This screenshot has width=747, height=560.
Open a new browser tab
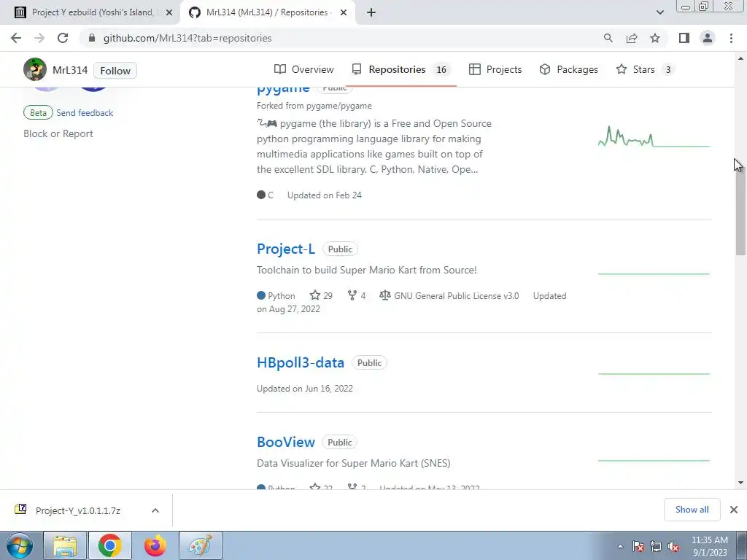coord(371,12)
